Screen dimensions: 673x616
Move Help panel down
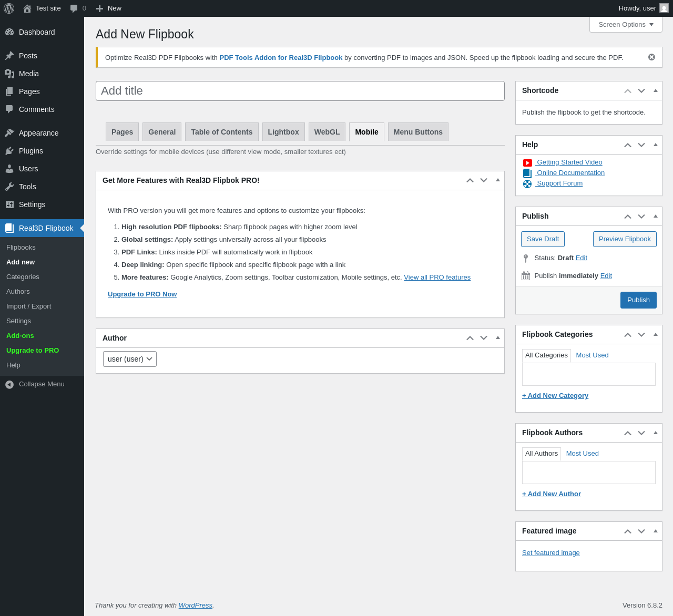coord(641,145)
